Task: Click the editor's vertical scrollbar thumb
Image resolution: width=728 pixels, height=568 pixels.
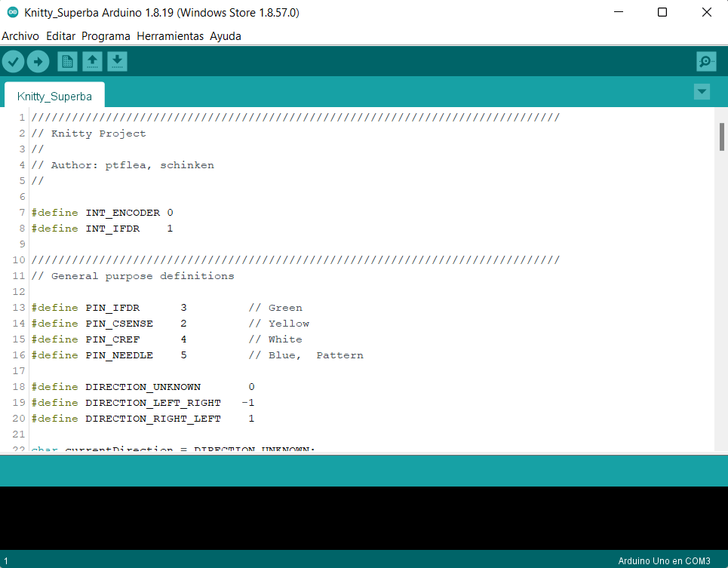Action: tap(722, 137)
